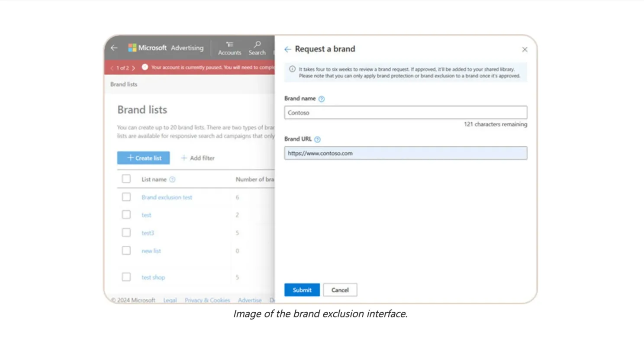Click into the Brand name field
Image resolution: width=644 pixels, height=359 pixels.
[406, 112]
